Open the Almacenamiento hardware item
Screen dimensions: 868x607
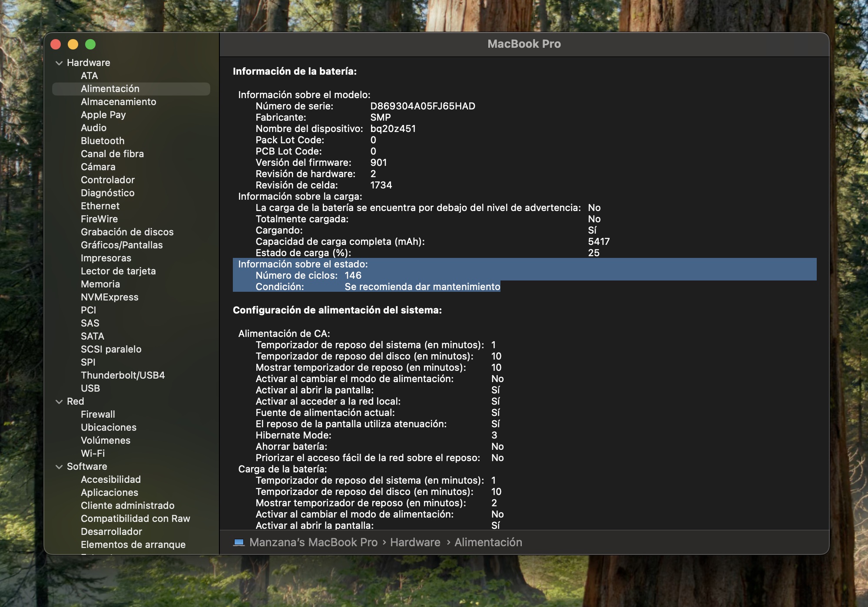pos(118,102)
